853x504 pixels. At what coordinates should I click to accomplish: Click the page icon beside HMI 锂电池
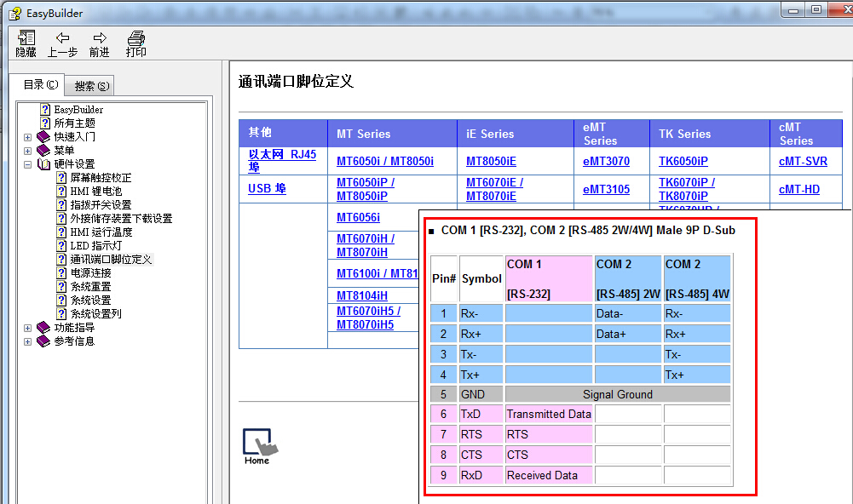62,191
